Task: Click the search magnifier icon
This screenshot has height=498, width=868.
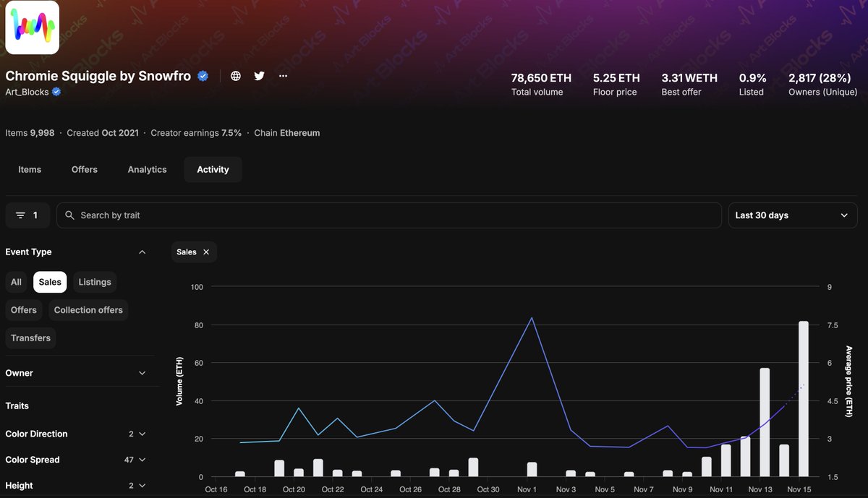Action: tap(69, 215)
